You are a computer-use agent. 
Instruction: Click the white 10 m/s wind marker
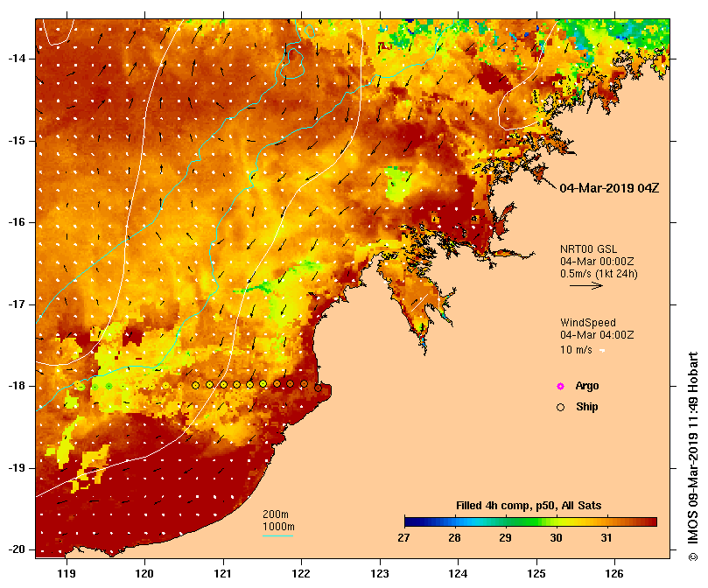[x=602, y=351]
